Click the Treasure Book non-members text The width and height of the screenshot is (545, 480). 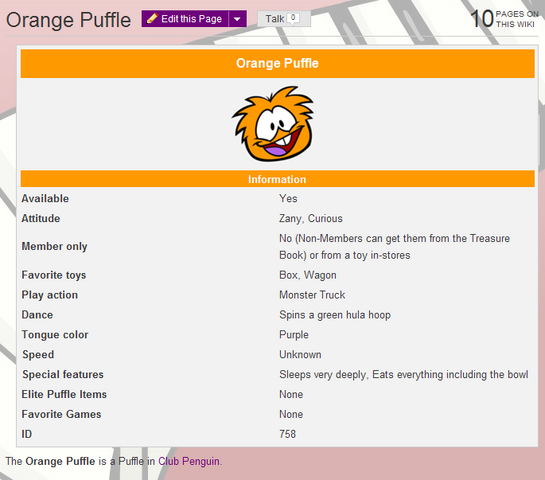(x=394, y=247)
